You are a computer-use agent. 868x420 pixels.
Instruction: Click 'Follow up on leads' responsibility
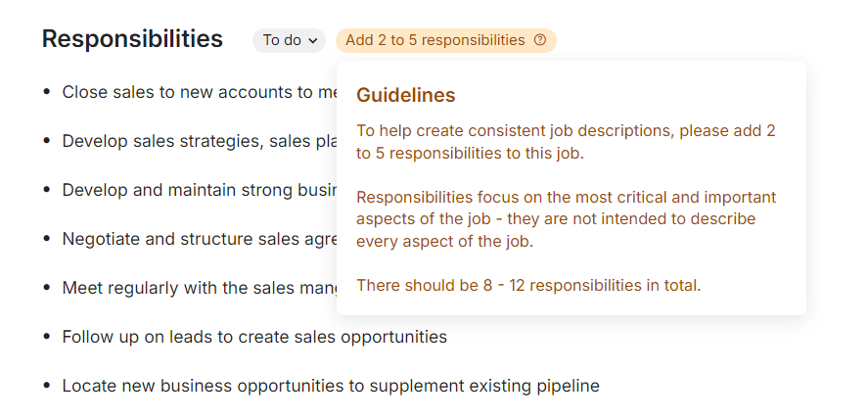(254, 337)
